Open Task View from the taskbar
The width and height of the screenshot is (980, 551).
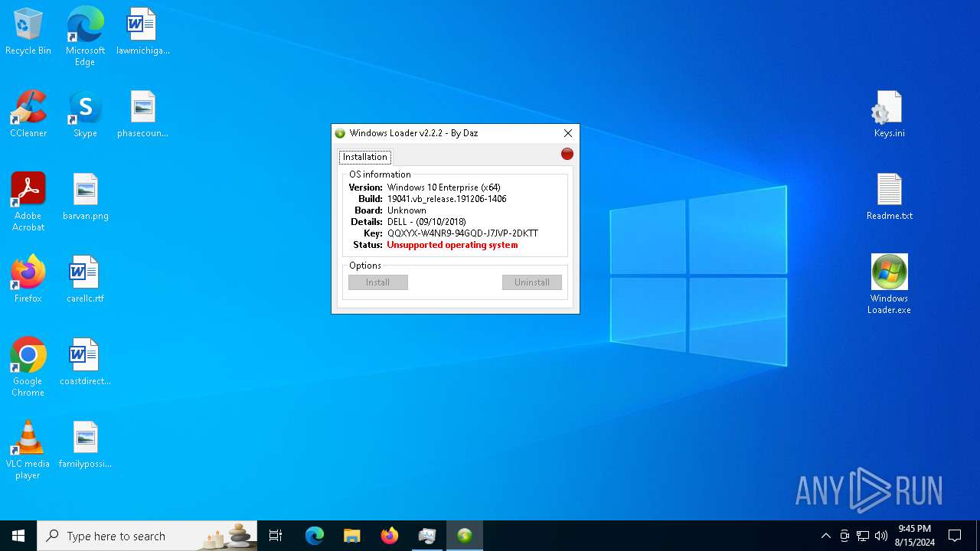(x=276, y=536)
